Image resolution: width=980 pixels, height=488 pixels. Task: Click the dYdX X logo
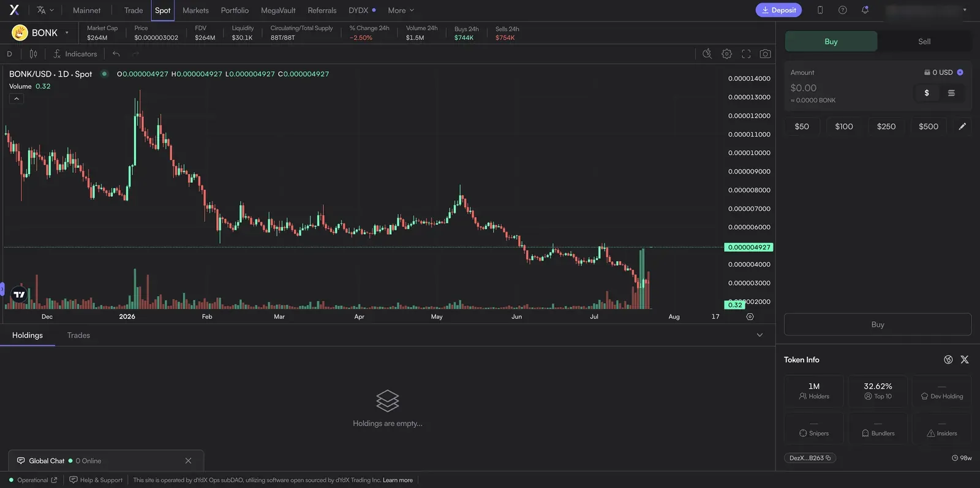coord(14,10)
